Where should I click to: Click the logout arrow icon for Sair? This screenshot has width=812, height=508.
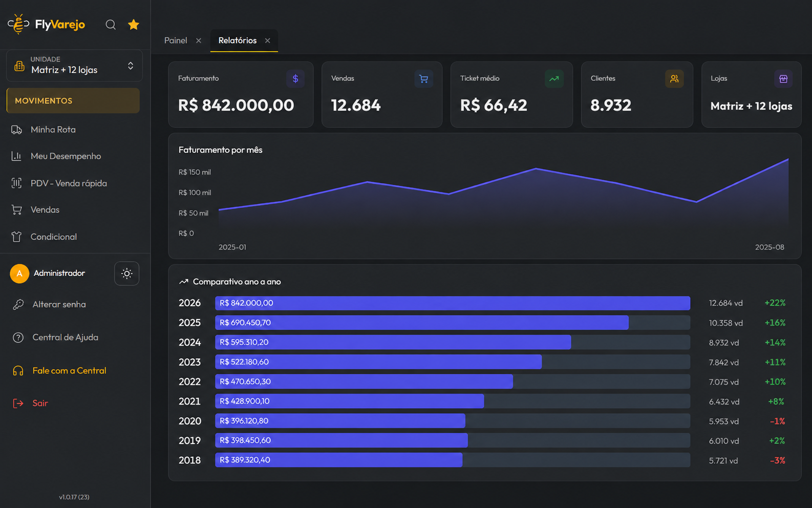point(18,404)
